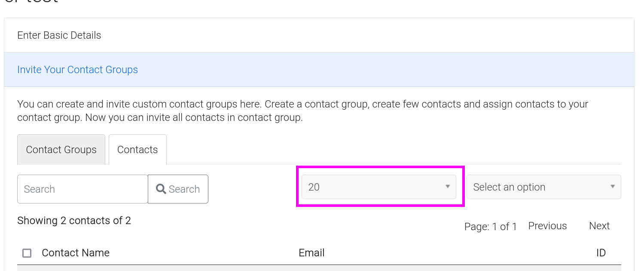Expand the Enter Basic Details section
Screen dimensions: 644x271
click(59, 35)
